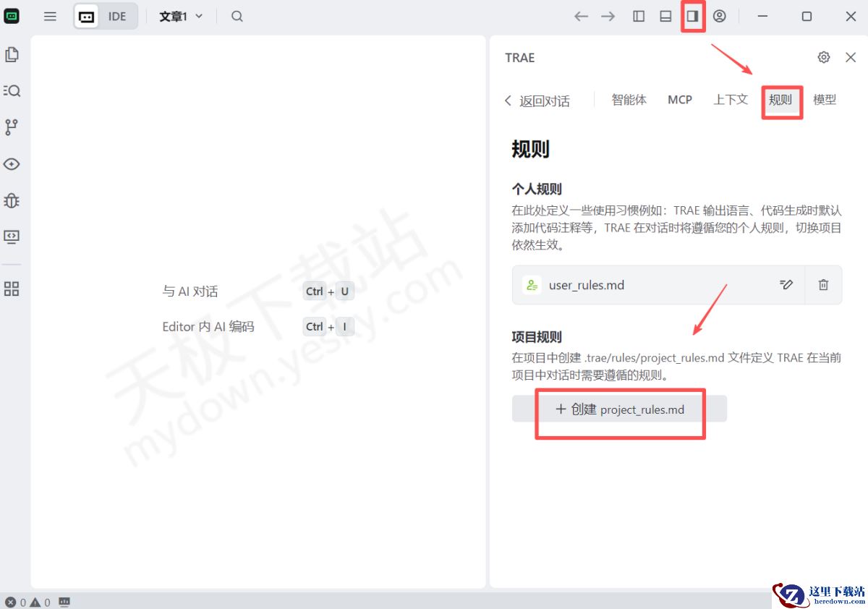
Task: Toggle the bottom panel layout
Action: 665,16
